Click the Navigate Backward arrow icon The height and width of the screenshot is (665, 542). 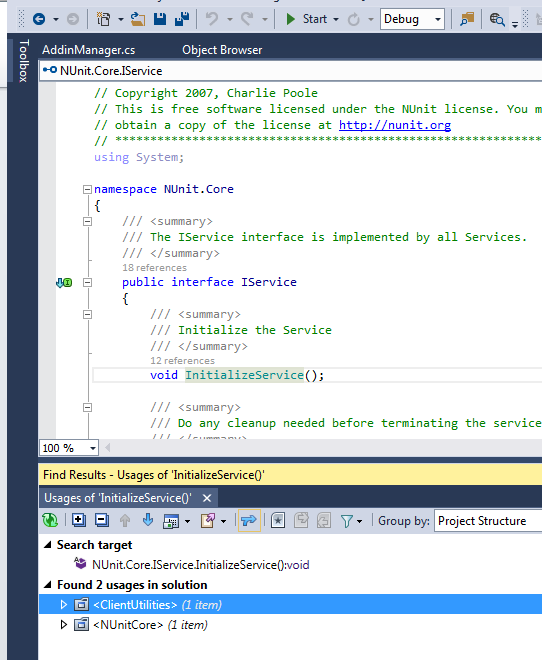point(39,19)
